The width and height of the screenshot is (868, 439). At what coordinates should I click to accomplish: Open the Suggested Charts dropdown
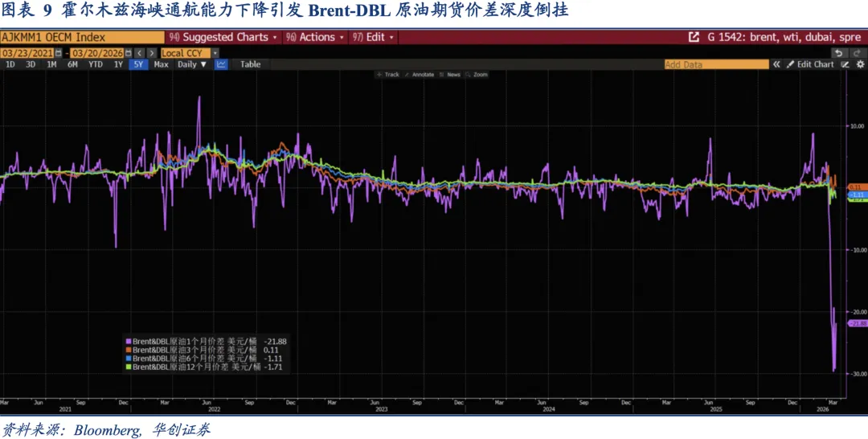223,37
